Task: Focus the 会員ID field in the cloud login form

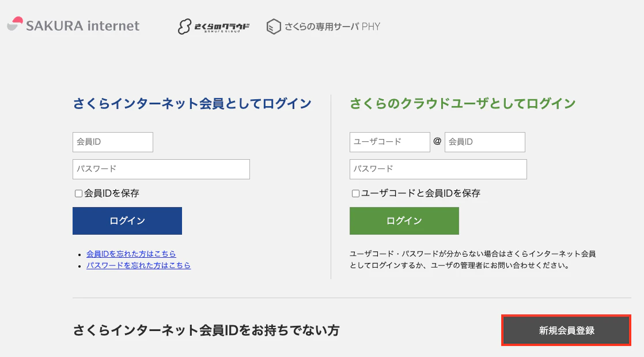Action: coord(484,142)
